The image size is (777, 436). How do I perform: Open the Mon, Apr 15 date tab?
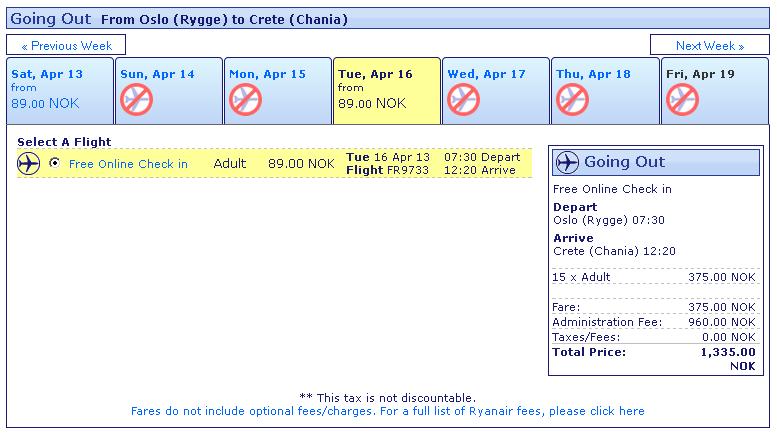pyautogui.click(x=278, y=91)
